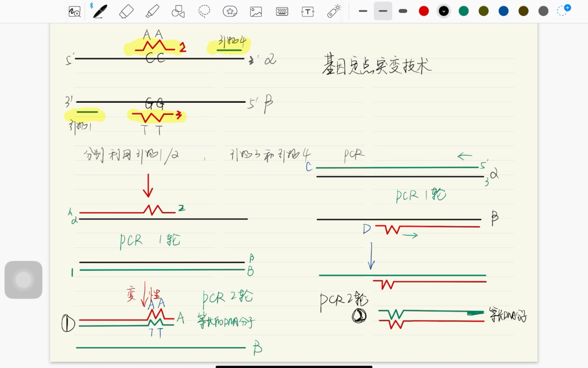Open the keyboard typing tool

(x=282, y=11)
